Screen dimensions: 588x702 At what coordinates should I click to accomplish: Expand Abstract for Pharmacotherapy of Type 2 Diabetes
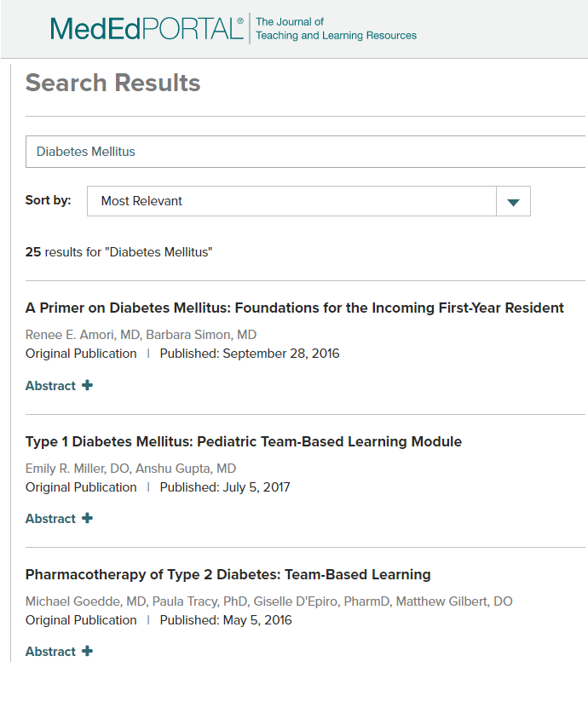51,652
